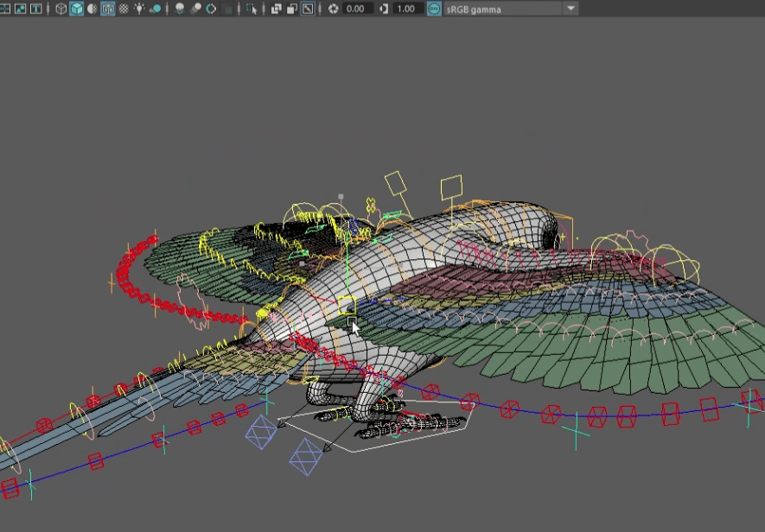
Task: Enable shadows in the viewport
Action: (156, 9)
